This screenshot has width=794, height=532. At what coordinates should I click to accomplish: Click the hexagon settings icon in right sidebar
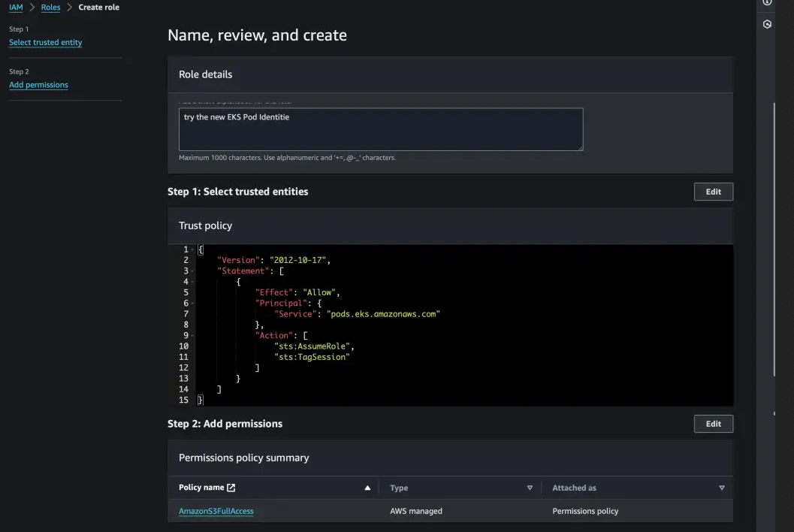(x=767, y=24)
